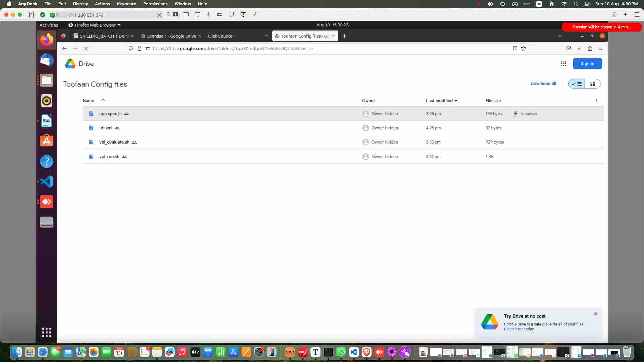Bookmark page with star icon

(x=523, y=48)
